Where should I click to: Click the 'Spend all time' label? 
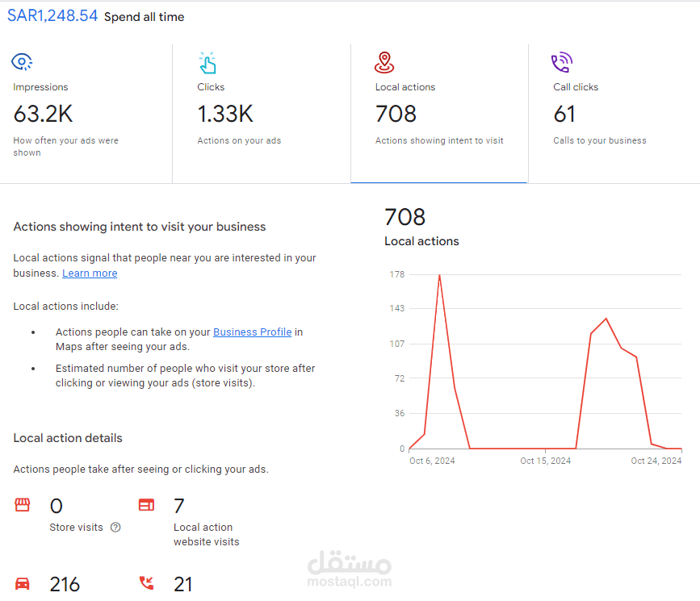click(x=145, y=17)
